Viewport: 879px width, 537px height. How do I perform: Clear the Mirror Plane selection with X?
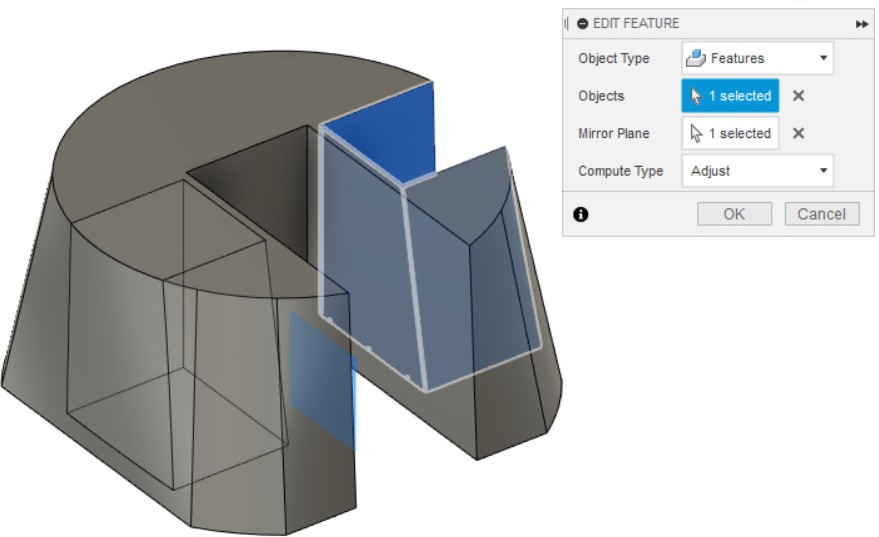point(798,133)
